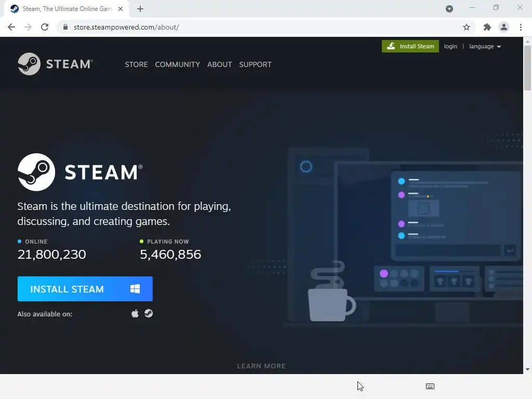Viewport: 532px width, 399px height.
Task: Reload the Steam page
Action: 45,27
